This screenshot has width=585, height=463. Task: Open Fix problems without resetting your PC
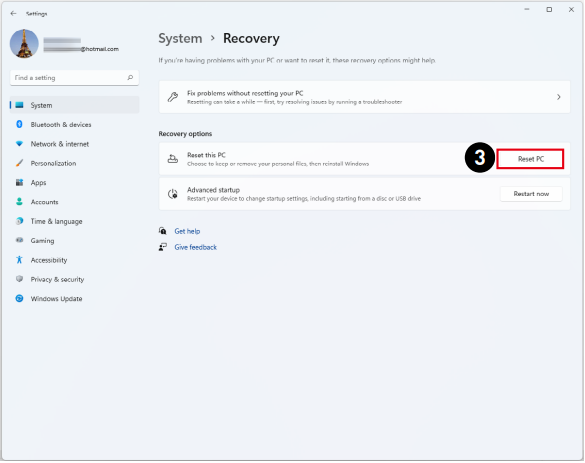[x=365, y=97]
